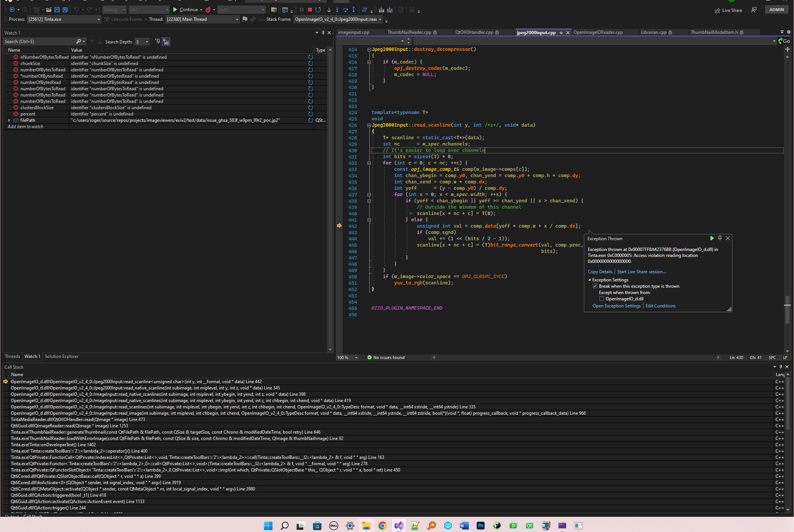Switch to the ThumbNailReader.cpp tab
794x532 pixels.
pos(410,32)
